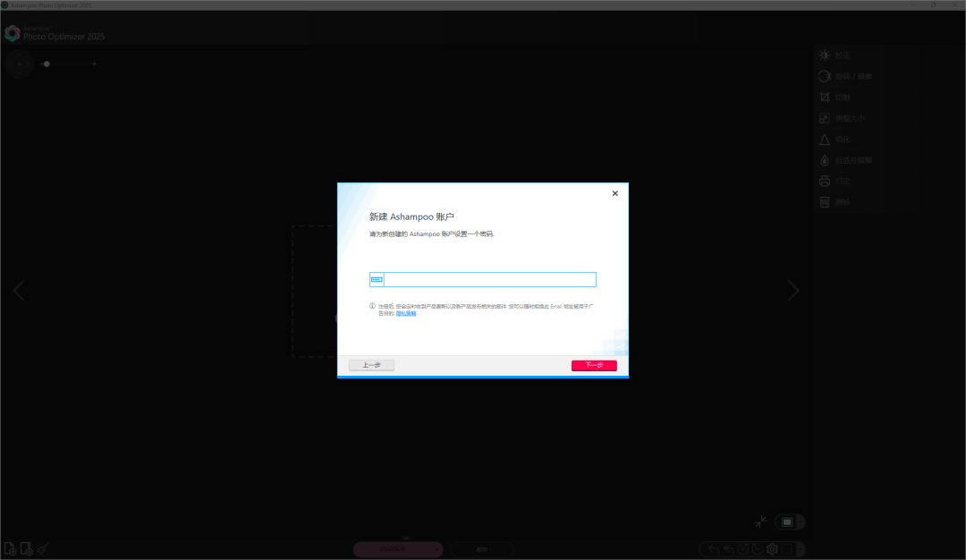Click the single undo arrow icon
The height and width of the screenshot is (560, 966).
[x=714, y=549]
